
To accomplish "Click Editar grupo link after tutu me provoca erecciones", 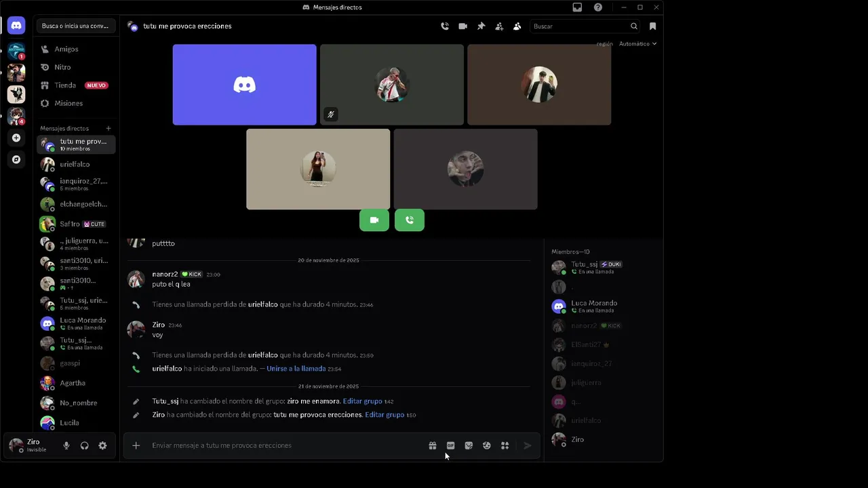I will tap(384, 415).
